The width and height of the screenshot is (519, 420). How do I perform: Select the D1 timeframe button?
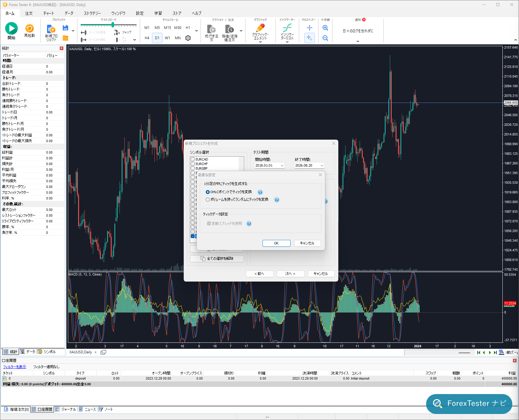point(157,38)
